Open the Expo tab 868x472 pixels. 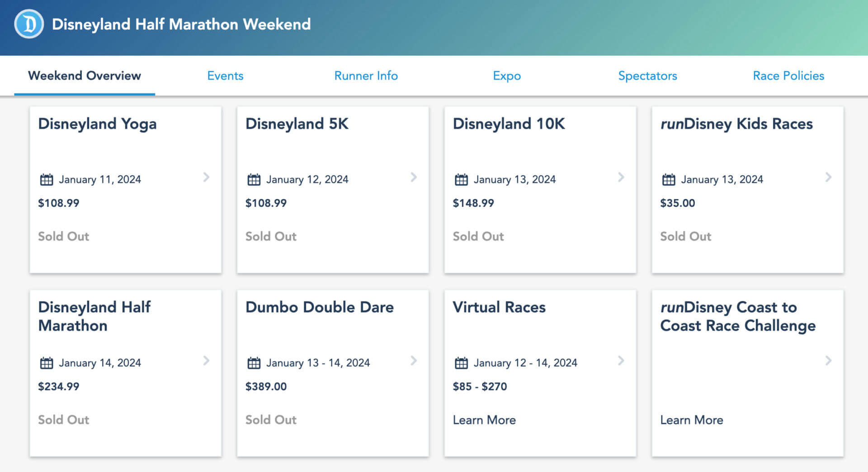pyautogui.click(x=507, y=76)
